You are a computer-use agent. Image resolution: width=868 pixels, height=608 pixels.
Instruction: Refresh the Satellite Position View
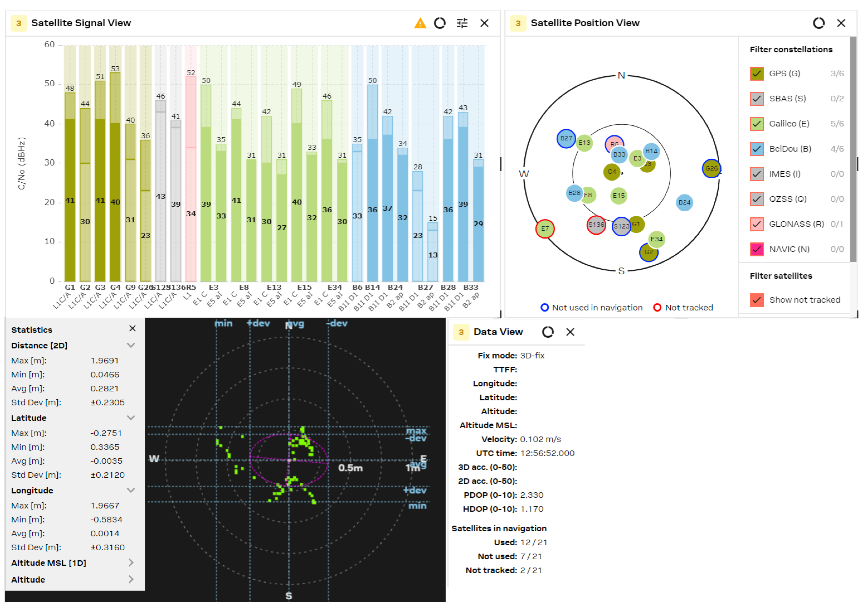tap(818, 23)
